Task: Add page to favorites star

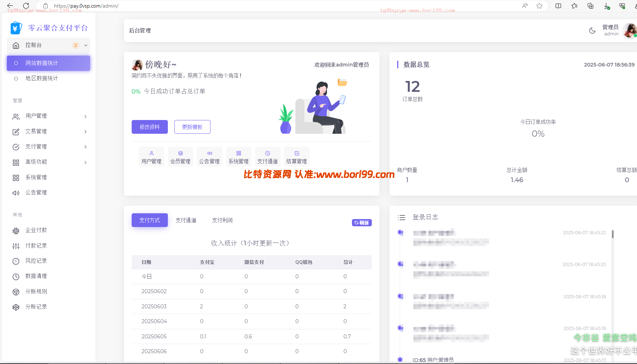Action: click(539, 6)
